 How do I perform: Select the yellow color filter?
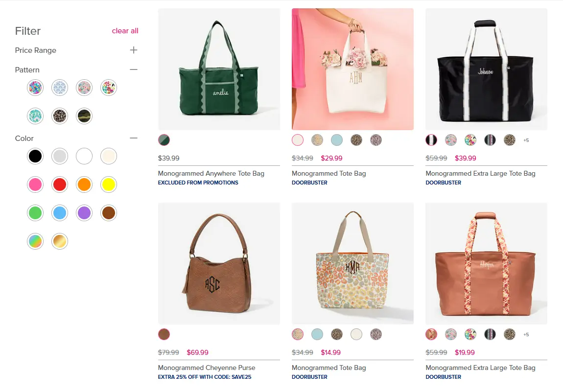pos(108,184)
